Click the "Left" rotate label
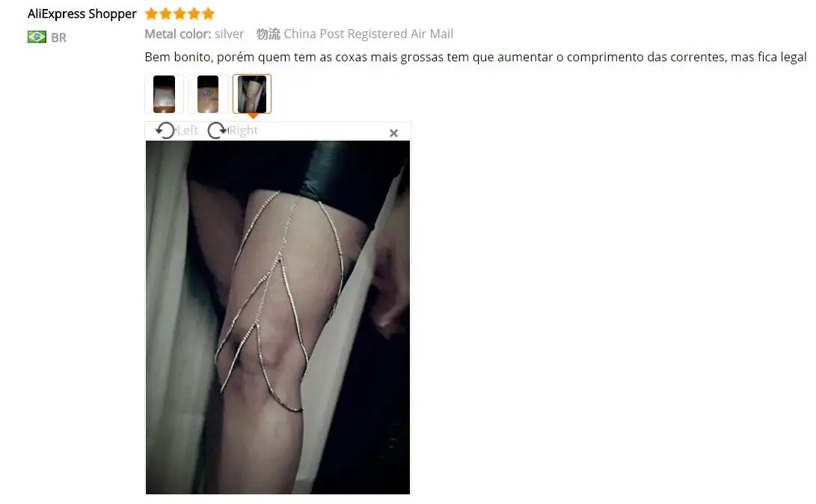Image resolution: width=816 pixels, height=504 pixels. (187, 131)
